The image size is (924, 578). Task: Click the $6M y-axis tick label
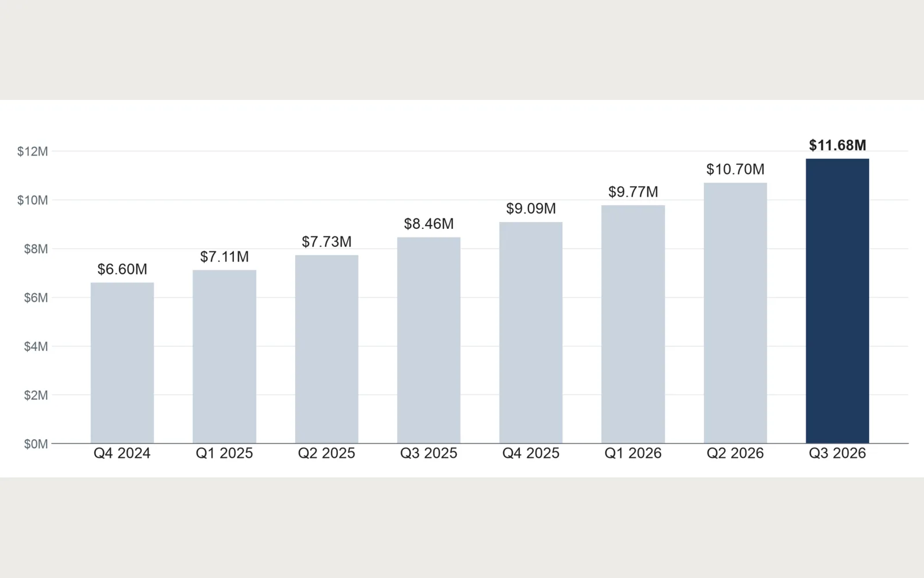[36, 298]
